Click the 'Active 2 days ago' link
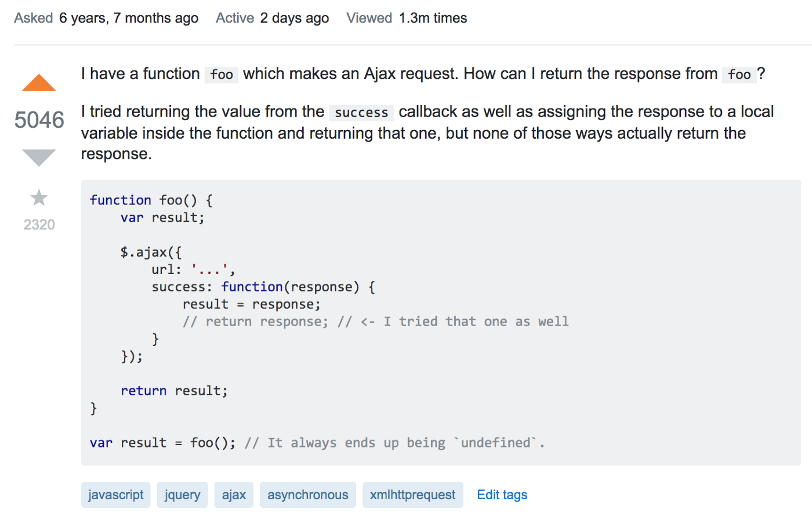812x523 pixels. [271, 17]
